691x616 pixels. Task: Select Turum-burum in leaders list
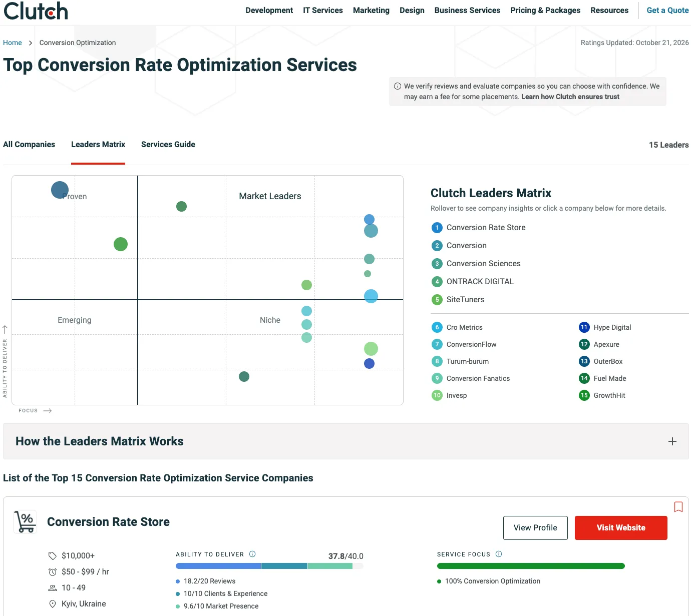(x=468, y=361)
